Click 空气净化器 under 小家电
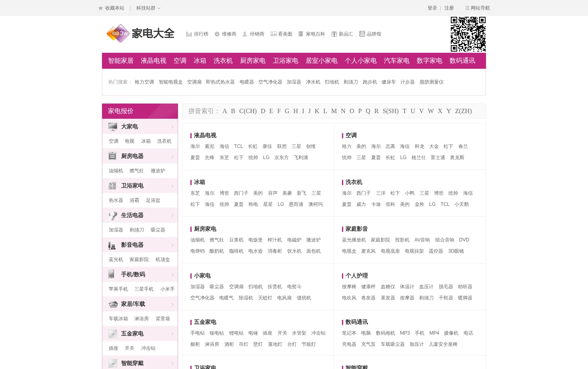The height and width of the screenshot is (369, 588). coord(202,298)
